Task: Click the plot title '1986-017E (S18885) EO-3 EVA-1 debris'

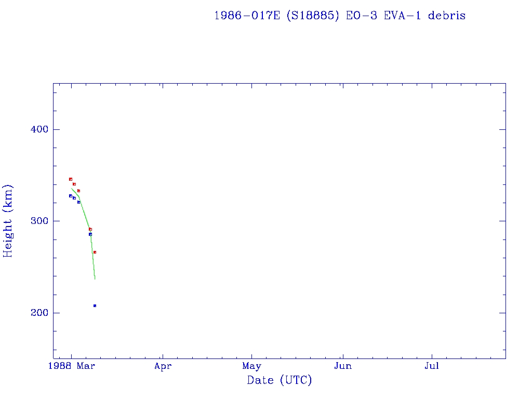Action: 340,16
